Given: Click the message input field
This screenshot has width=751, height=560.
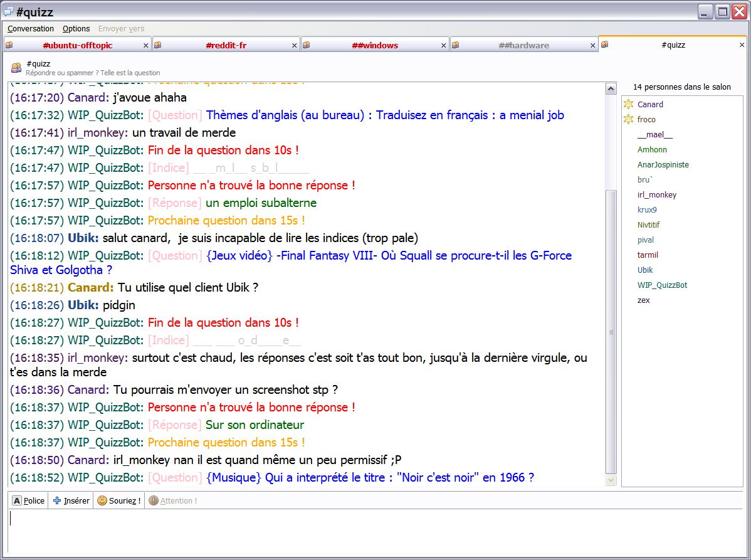Looking at the screenshot, I should click(376, 531).
